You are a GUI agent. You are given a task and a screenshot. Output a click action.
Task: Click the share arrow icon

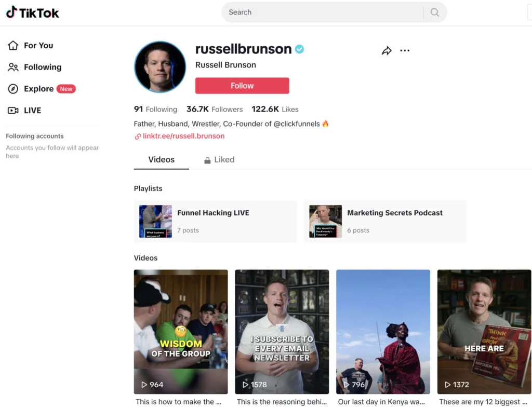coord(387,50)
